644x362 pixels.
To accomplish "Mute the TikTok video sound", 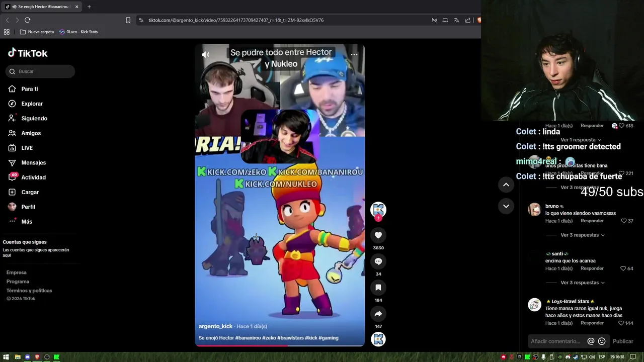I will (x=206, y=54).
